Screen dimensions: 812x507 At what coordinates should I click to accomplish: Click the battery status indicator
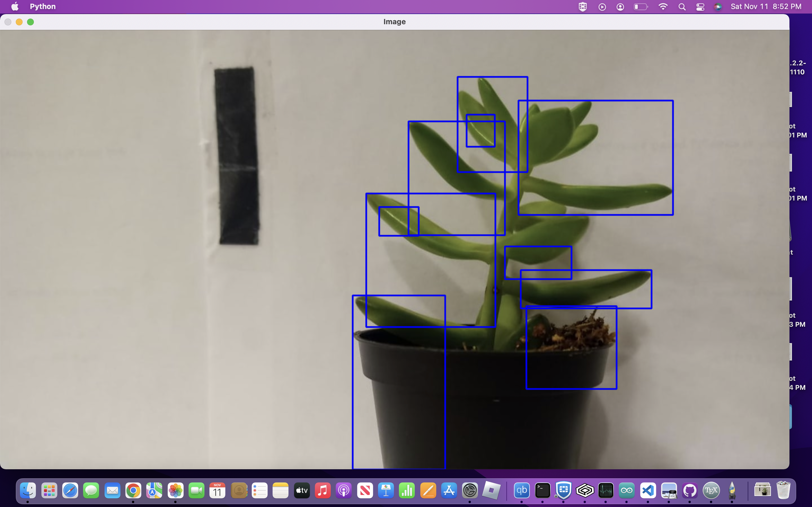click(x=640, y=7)
